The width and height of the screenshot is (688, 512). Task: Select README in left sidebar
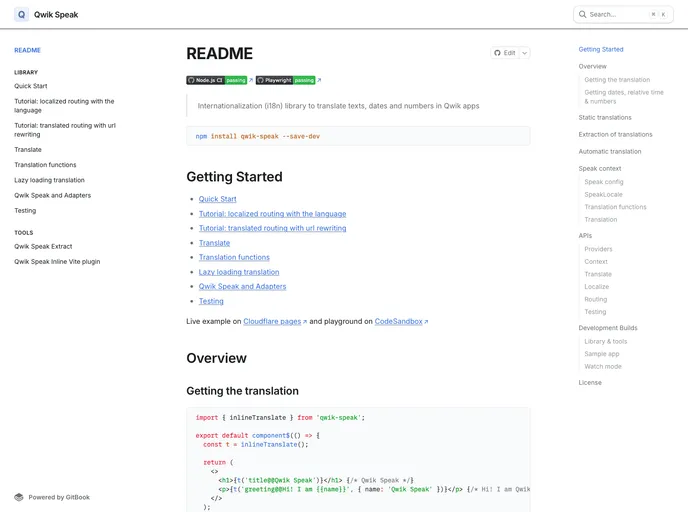click(x=27, y=49)
